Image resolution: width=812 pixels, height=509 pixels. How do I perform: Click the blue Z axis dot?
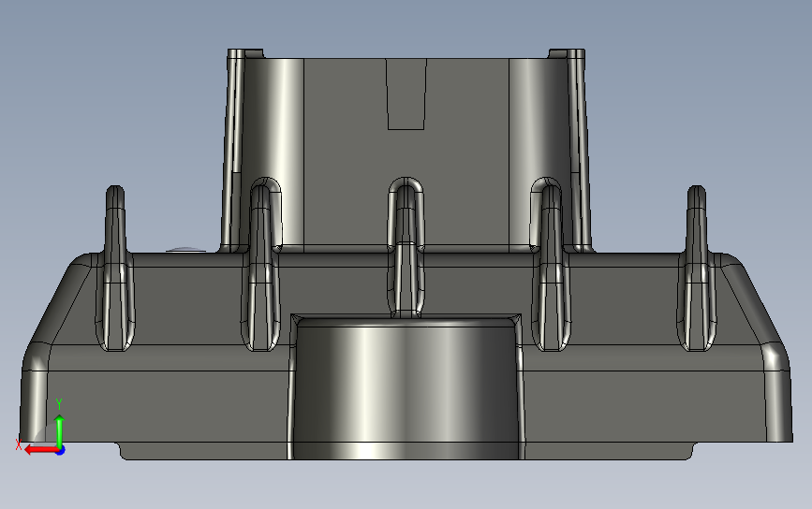tap(61, 451)
